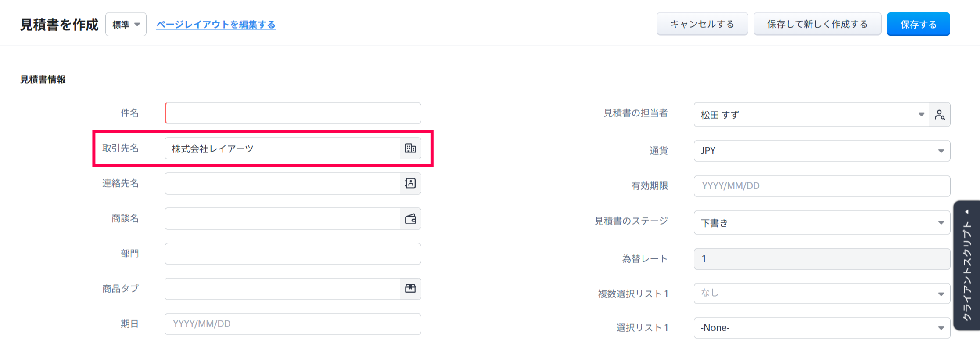Viewport: 980px width, 348px height.
Task: Expand the クライアントスクリプト side panel
Action: pos(967,265)
